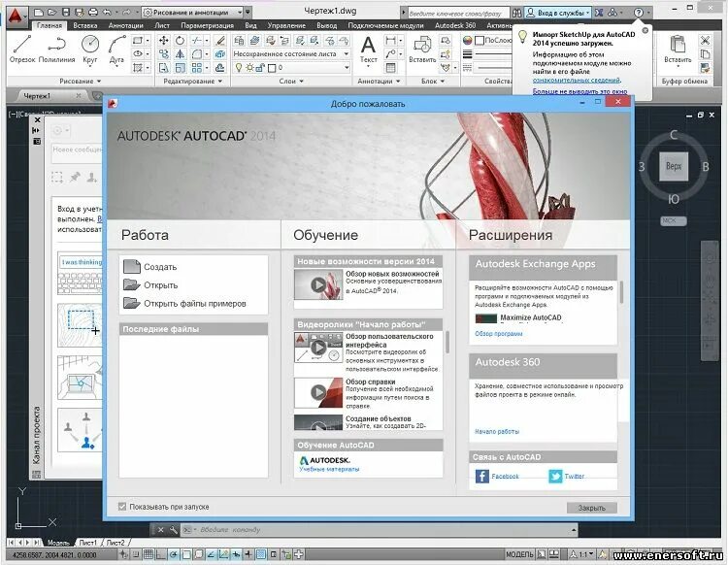The width and height of the screenshot is (728, 565).
Task: Toggle the МОДЕЛЬ space button in status bar
Action: pyautogui.click(x=519, y=554)
